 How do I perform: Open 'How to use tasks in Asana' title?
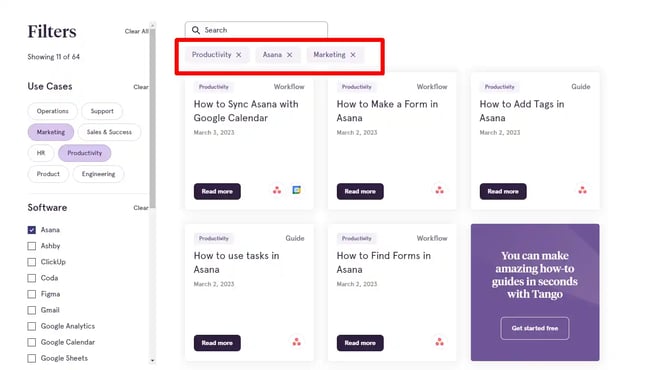[236, 263]
